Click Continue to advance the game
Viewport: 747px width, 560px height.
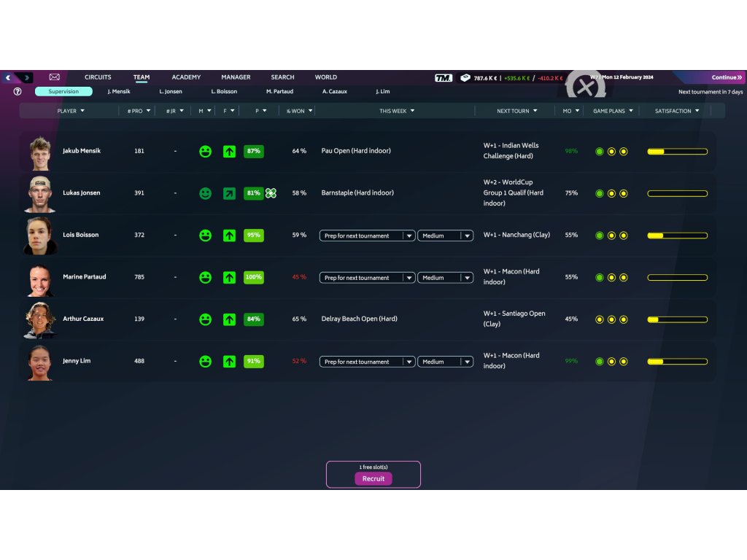[x=726, y=77]
